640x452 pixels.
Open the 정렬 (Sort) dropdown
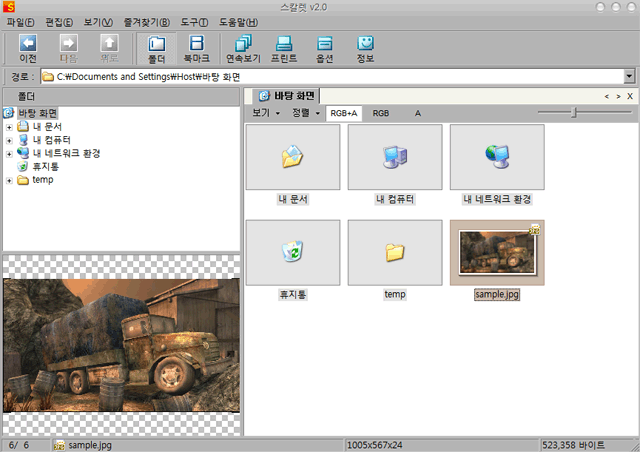(306, 113)
